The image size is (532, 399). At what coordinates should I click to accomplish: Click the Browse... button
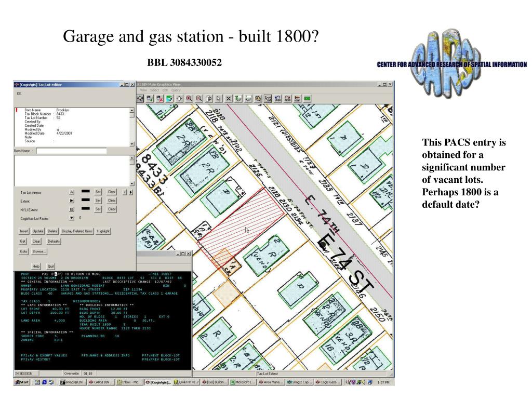coord(39,251)
